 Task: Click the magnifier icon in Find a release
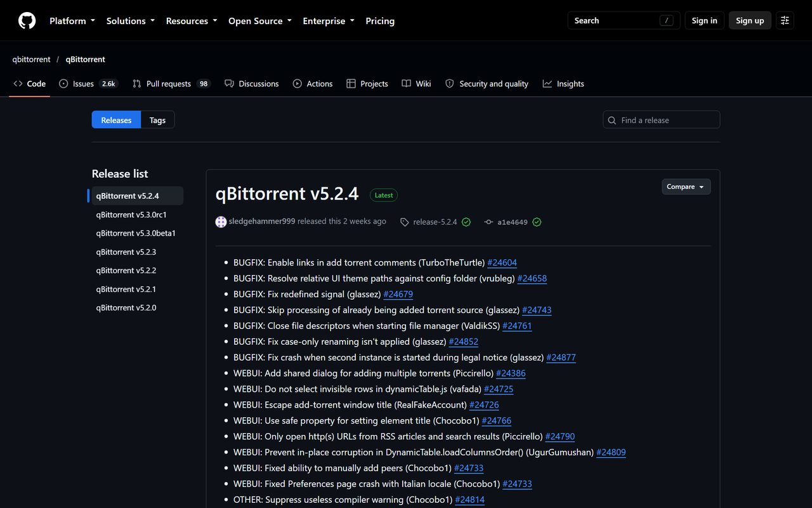[612, 120]
